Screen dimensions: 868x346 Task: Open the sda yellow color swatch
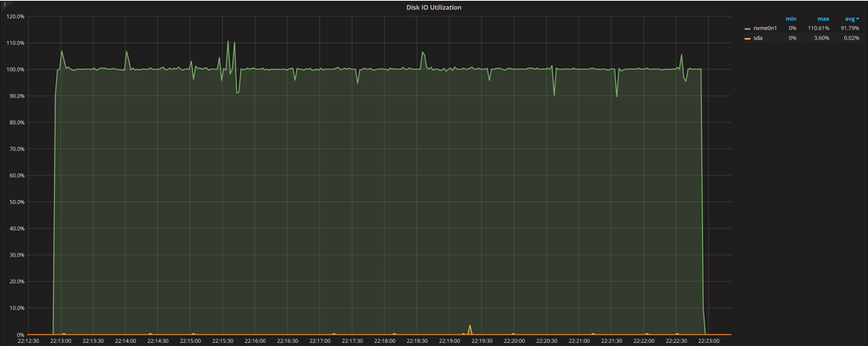coord(747,38)
